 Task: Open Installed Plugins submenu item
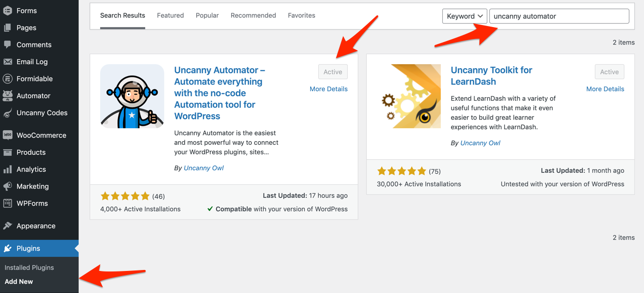coord(29,267)
